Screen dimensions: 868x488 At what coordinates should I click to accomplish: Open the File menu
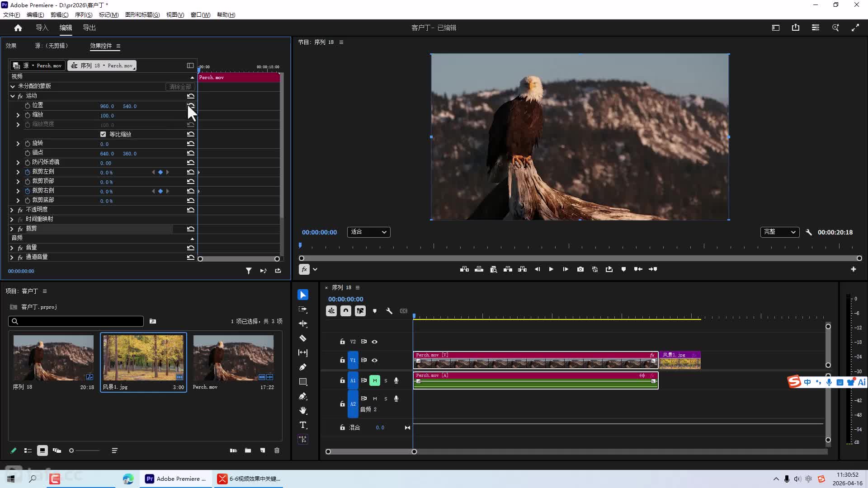11,14
